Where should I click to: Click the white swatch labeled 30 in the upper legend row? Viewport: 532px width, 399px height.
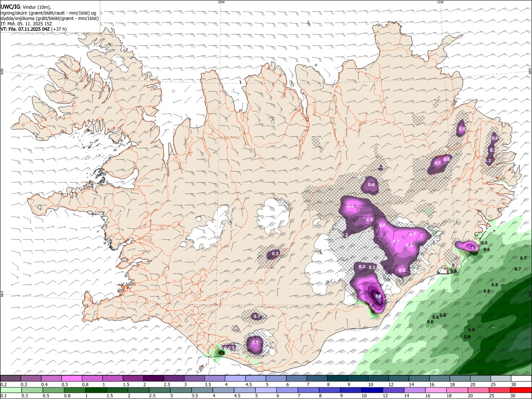point(521,379)
